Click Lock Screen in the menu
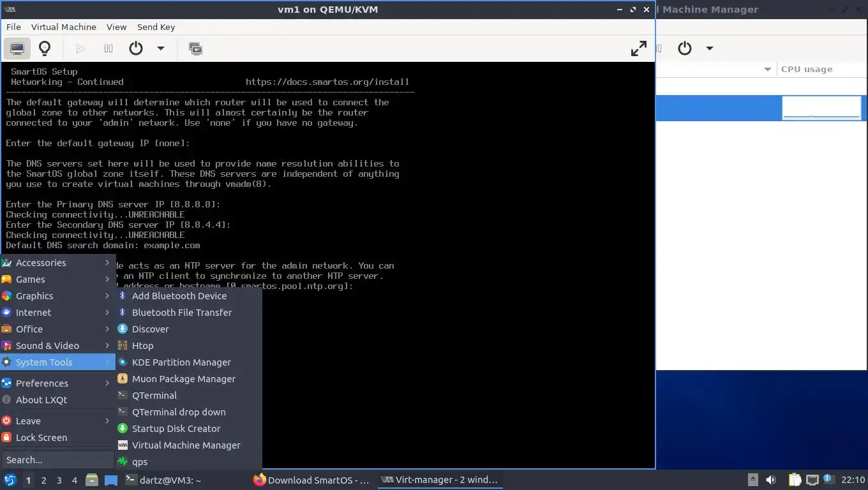This screenshot has height=490, width=868. pyautogui.click(x=57, y=438)
